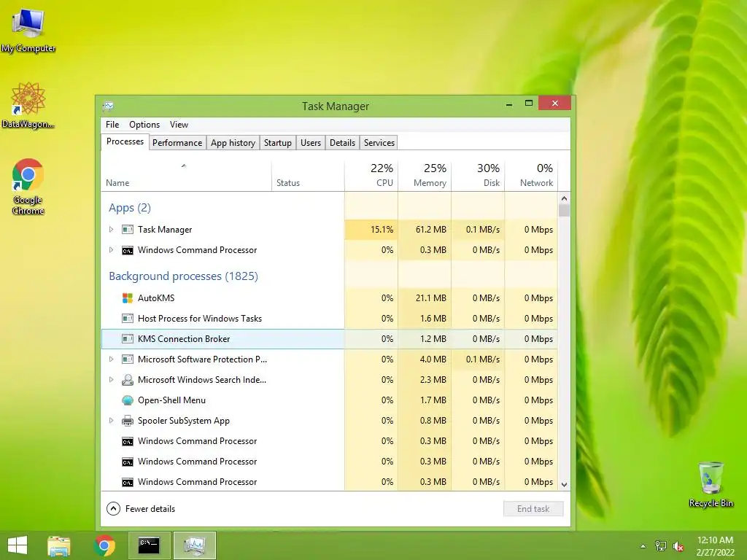Select the Open-Shell Menu process name

171,400
